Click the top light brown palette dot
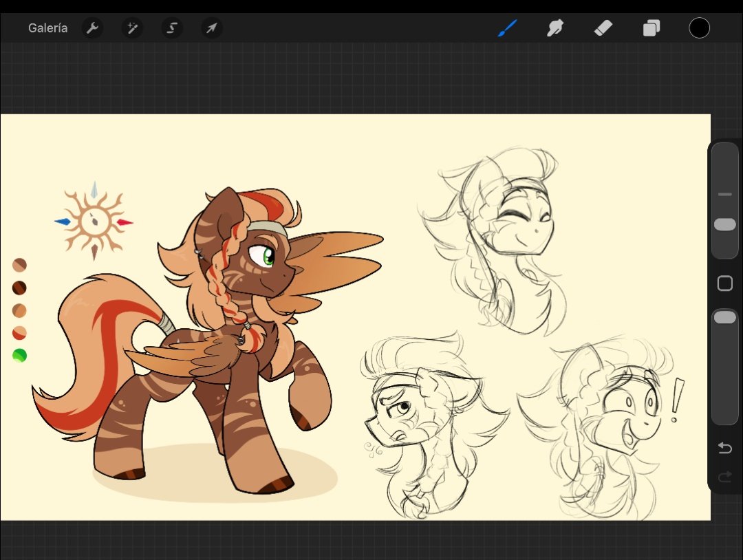Image resolution: width=743 pixels, height=560 pixels. (19, 265)
